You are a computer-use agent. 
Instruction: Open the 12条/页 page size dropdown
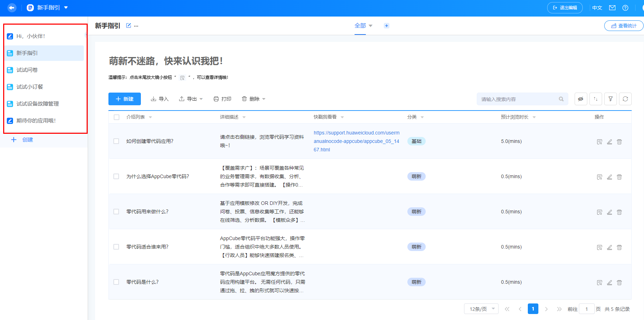click(x=481, y=309)
